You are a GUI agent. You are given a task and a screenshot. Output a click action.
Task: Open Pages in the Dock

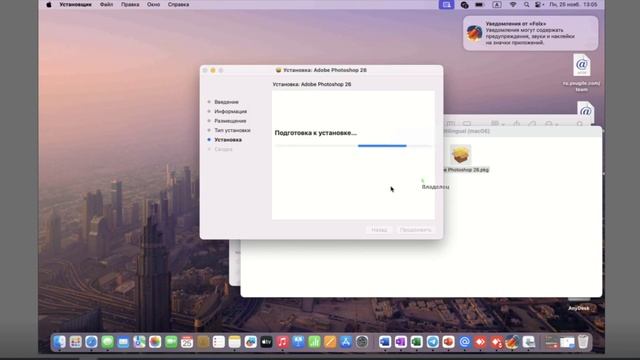[x=330, y=342]
